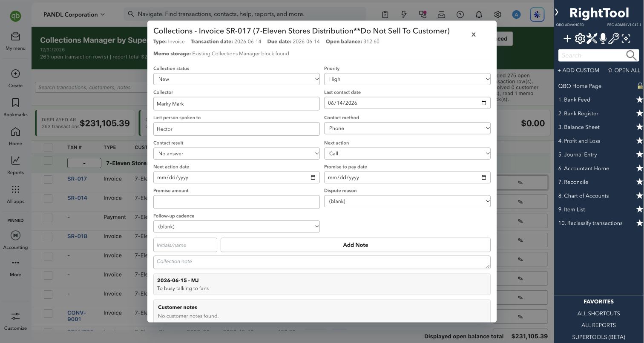Open PANDL Corporation company switcher
The image size is (644, 343).
click(74, 14)
